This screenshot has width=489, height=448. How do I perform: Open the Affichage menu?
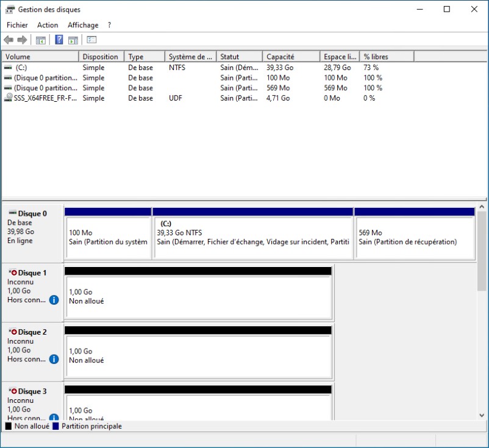[83, 25]
